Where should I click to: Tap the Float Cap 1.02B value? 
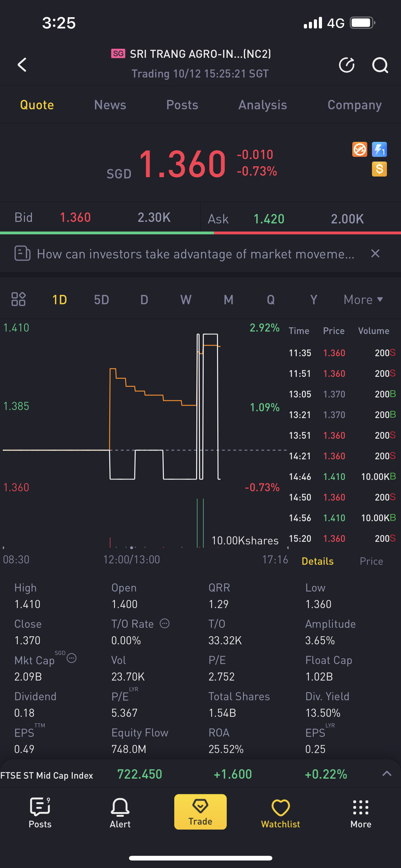pyautogui.click(x=319, y=676)
